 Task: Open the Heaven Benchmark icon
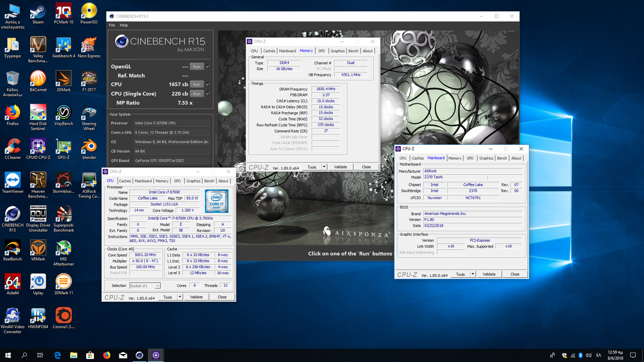pos(38,185)
